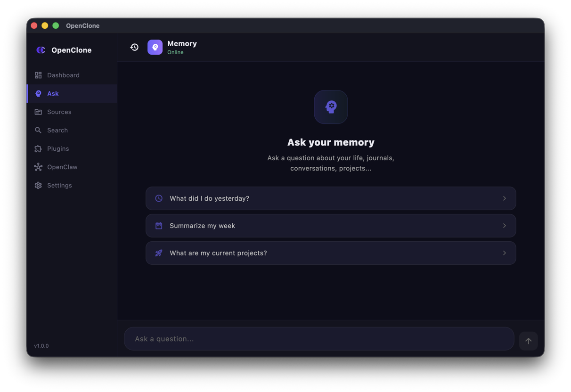
Task: Expand the 'Summarize my week' suggestion
Action: (x=504, y=226)
